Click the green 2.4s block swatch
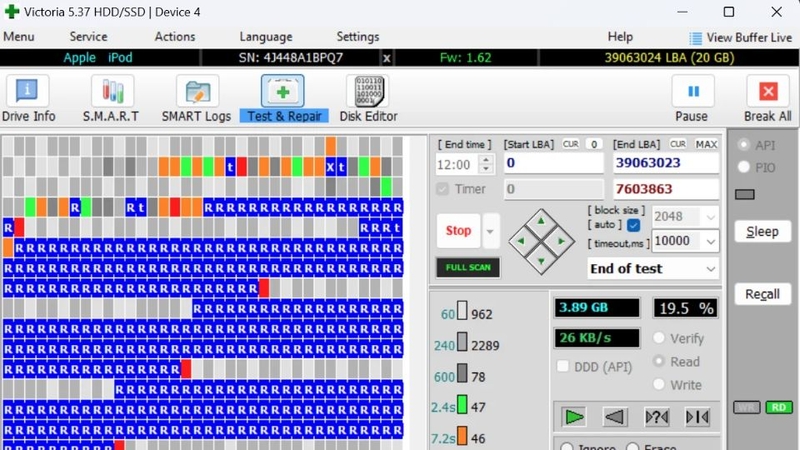Viewport: 800px width, 450px height. pyautogui.click(x=462, y=404)
